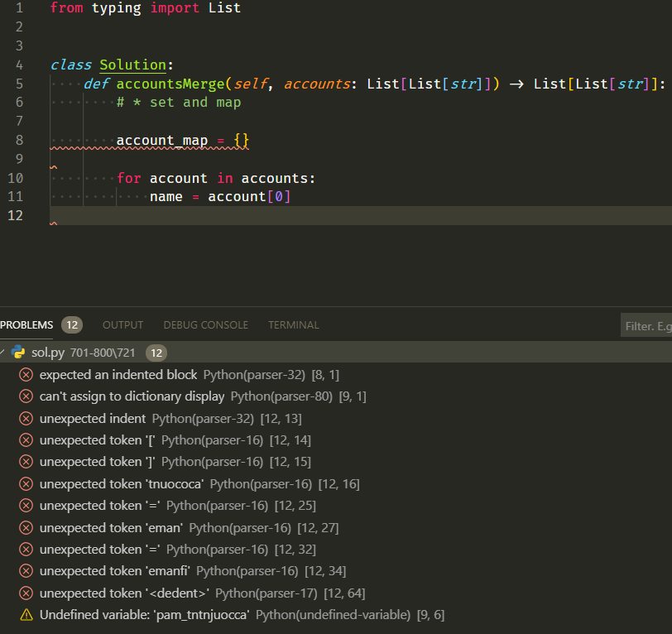The height and width of the screenshot is (634, 672).
Task: Open the DEBUG CONSOLE tab
Action: point(205,324)
